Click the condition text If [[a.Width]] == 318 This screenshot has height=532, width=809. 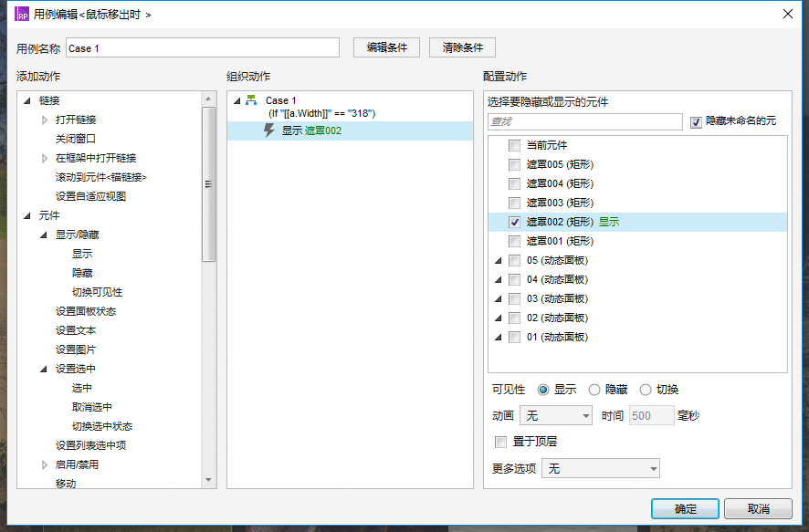[321, 113]
